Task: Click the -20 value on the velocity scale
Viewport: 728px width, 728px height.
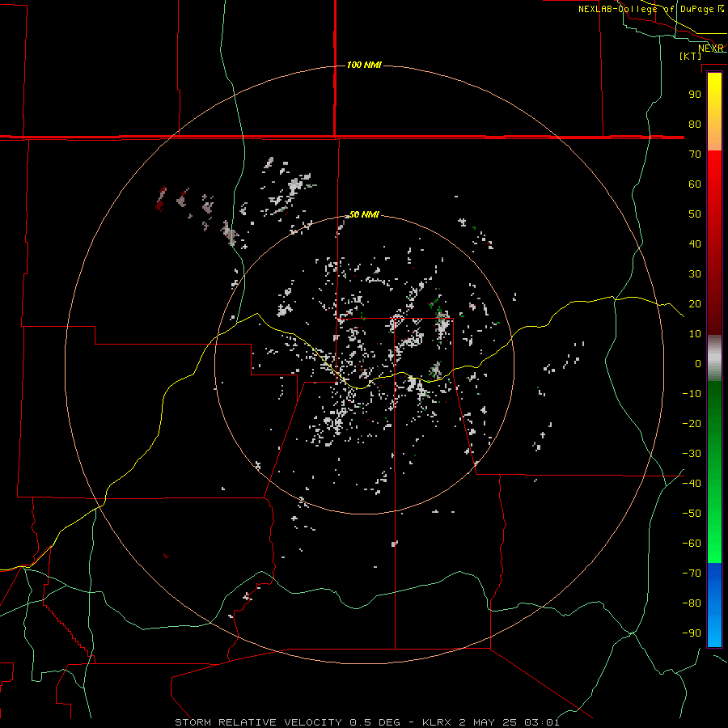Action: (x=692, y=423)
